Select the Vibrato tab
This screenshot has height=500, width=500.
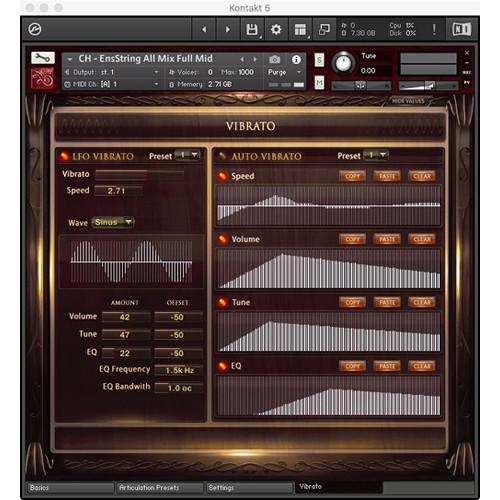coord(338,487)
